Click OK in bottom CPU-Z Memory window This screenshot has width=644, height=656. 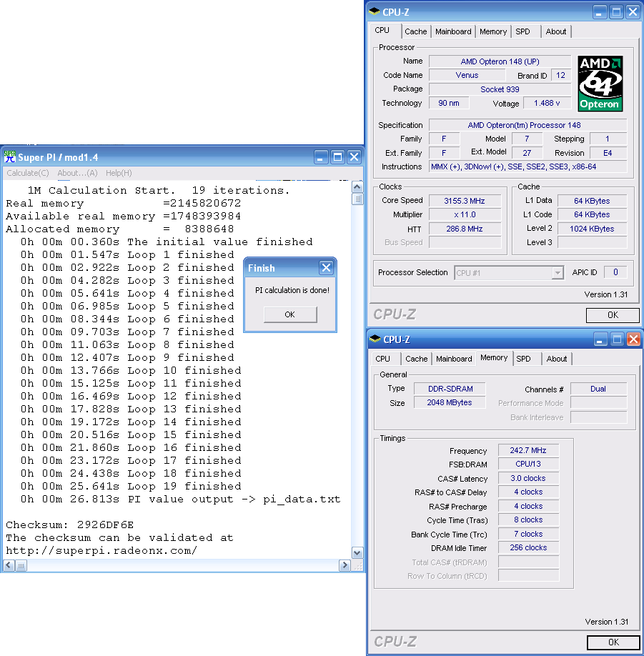[613, 642]
